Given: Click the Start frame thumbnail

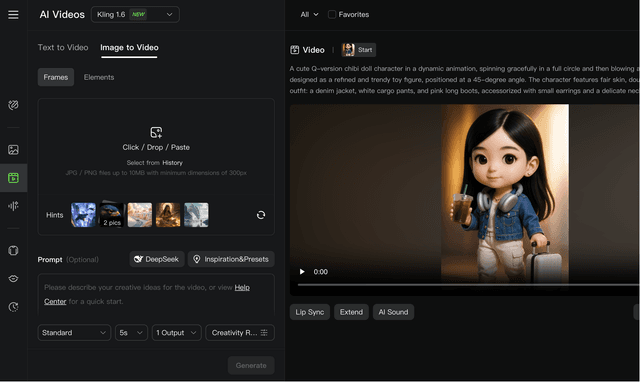Looking at the screenshot, I should 359,50.
